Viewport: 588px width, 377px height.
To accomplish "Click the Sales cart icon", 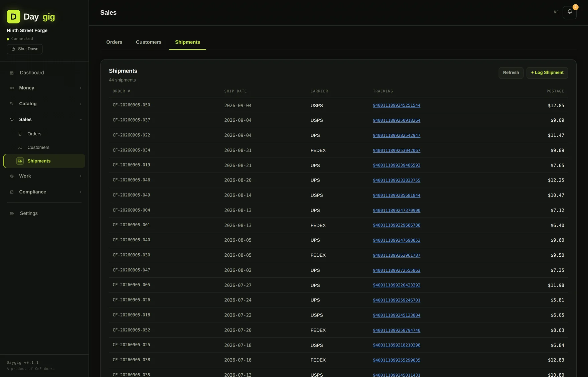I will pyautogui.click(x=12, y=120).
